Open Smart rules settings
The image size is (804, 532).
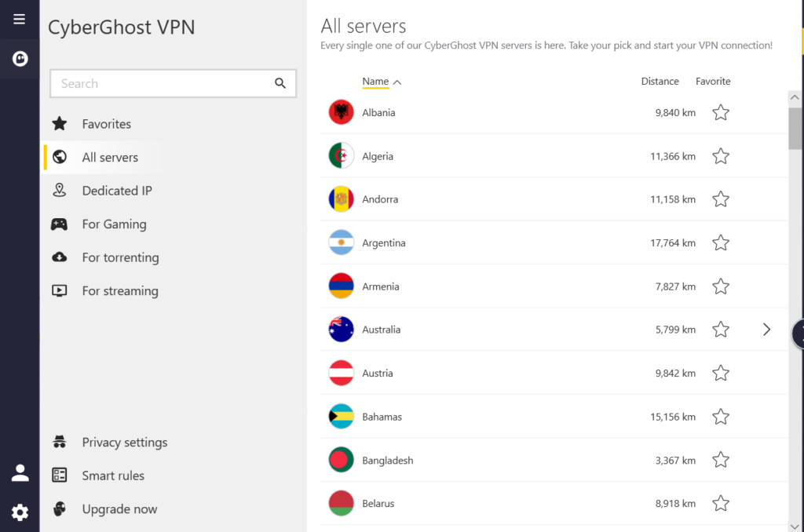coord(113,475)
